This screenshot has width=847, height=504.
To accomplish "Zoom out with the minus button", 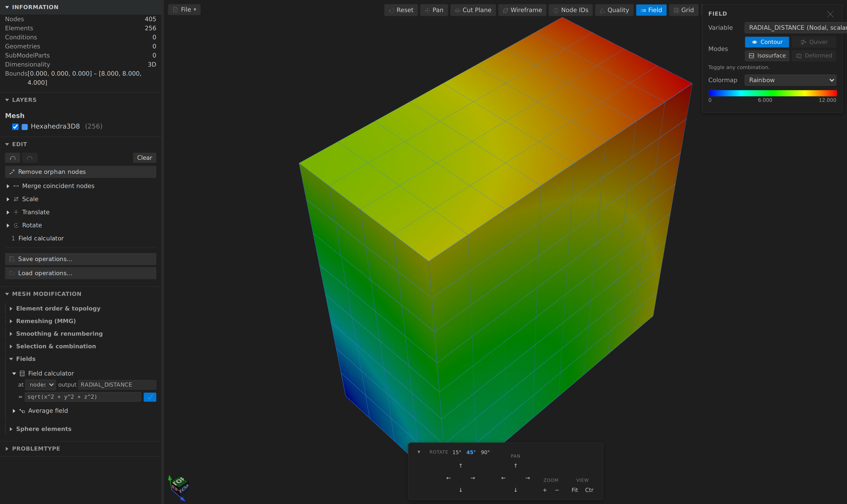I will point(557,490).
